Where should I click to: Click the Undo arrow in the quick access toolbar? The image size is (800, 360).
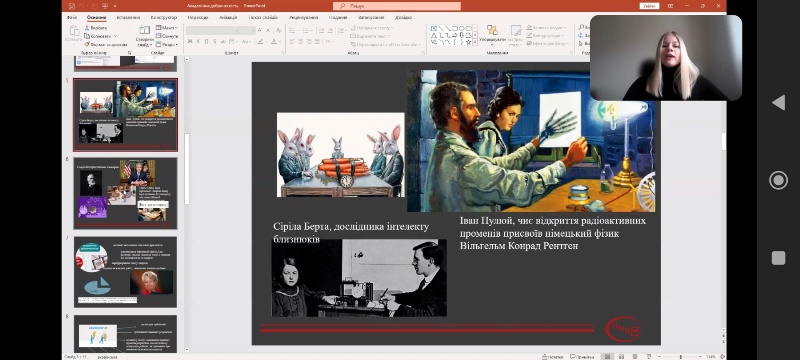tap(82, 6)
